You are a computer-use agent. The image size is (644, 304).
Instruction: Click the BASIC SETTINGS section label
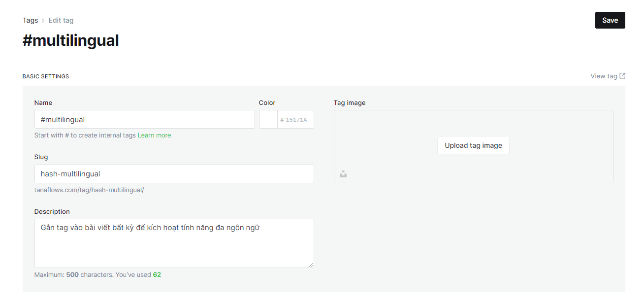(46, 76)
